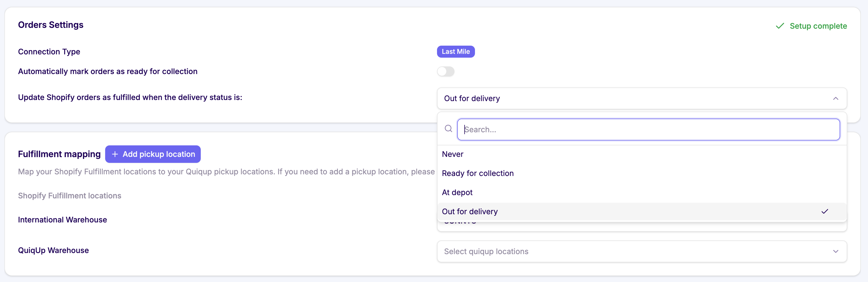Select the Never option
Screen dimensions: 868x282
(x=453, y=154)
